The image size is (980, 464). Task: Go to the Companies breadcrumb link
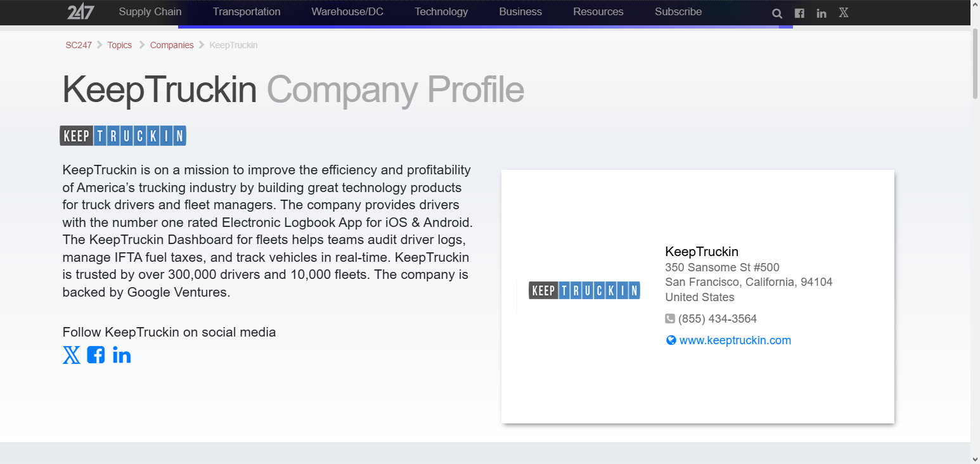[172, 45]
